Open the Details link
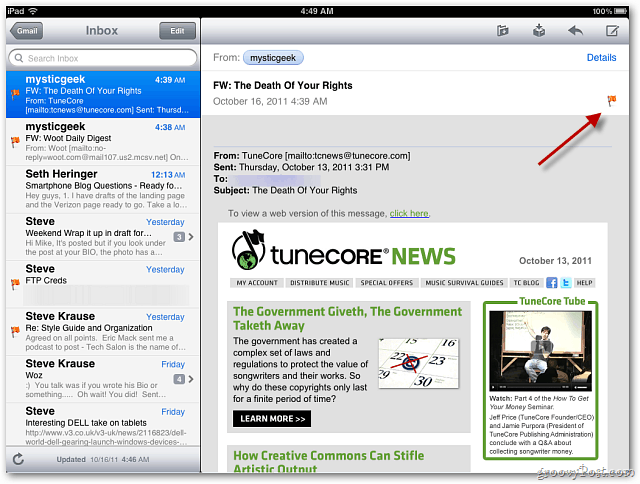Viewport: 640px width, 484px height. coord(601,58)
